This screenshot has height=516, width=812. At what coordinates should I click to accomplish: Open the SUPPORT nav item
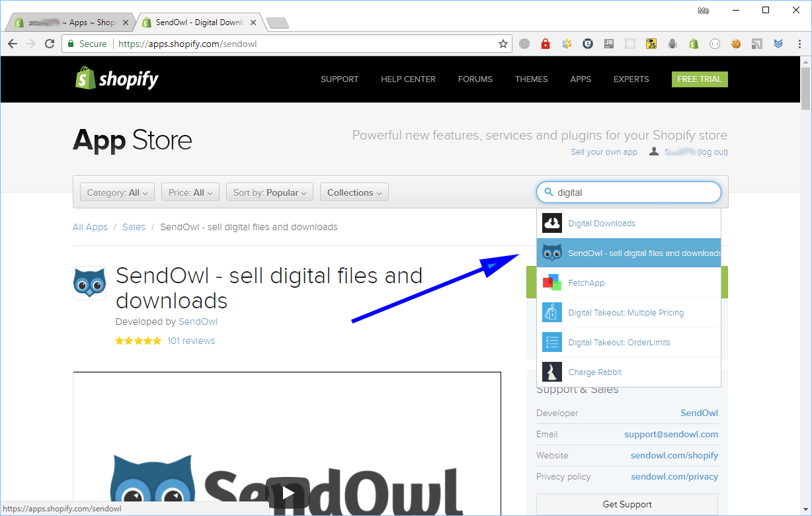click(340, 79)
